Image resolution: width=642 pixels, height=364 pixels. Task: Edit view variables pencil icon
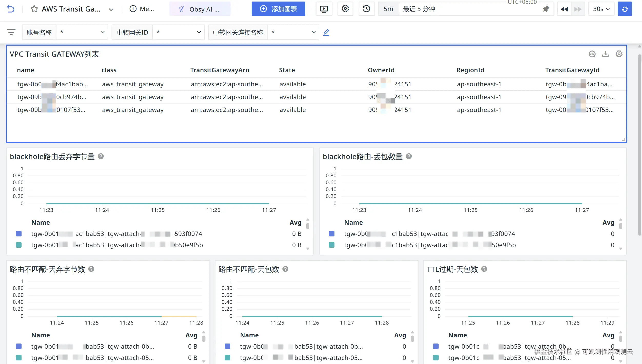coord(326,33)
